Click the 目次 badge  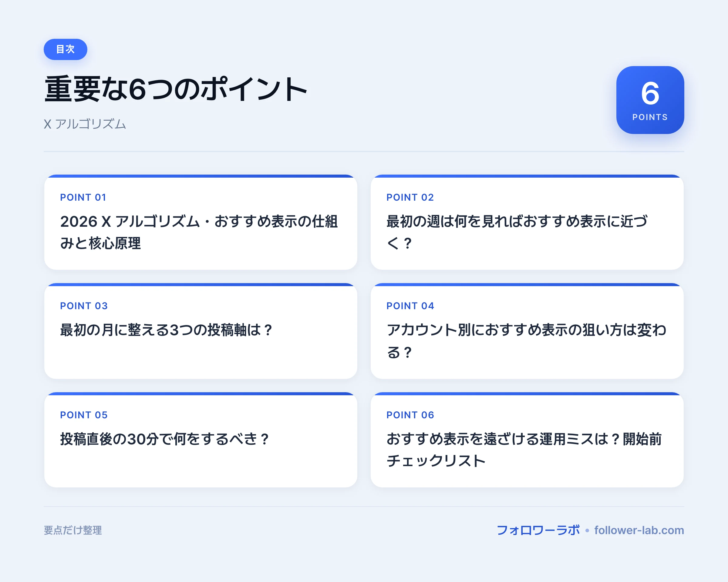(66, 49)
